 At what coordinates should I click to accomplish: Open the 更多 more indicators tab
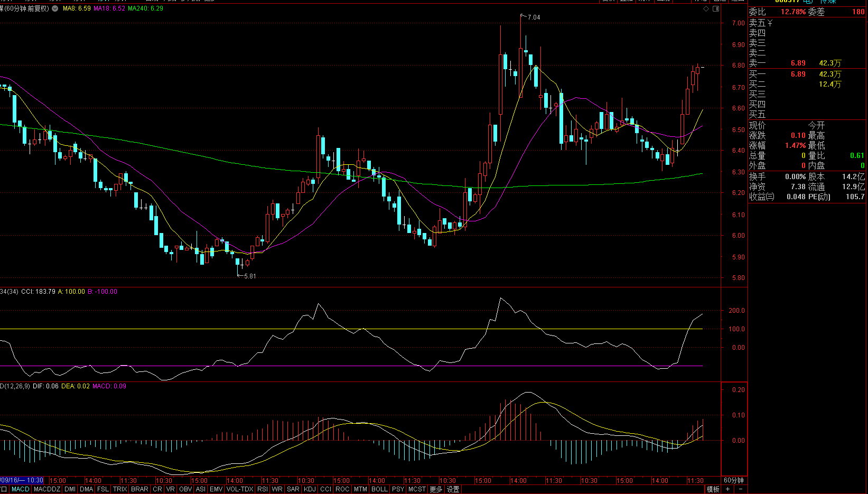click(x=436, y=489)
